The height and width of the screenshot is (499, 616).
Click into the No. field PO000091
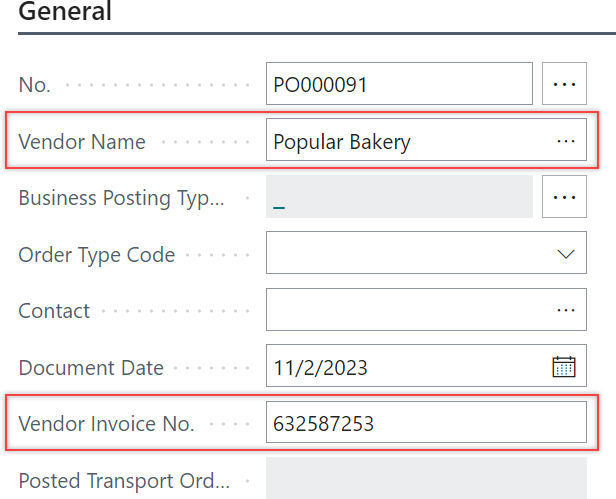click(x=398, y=85)
